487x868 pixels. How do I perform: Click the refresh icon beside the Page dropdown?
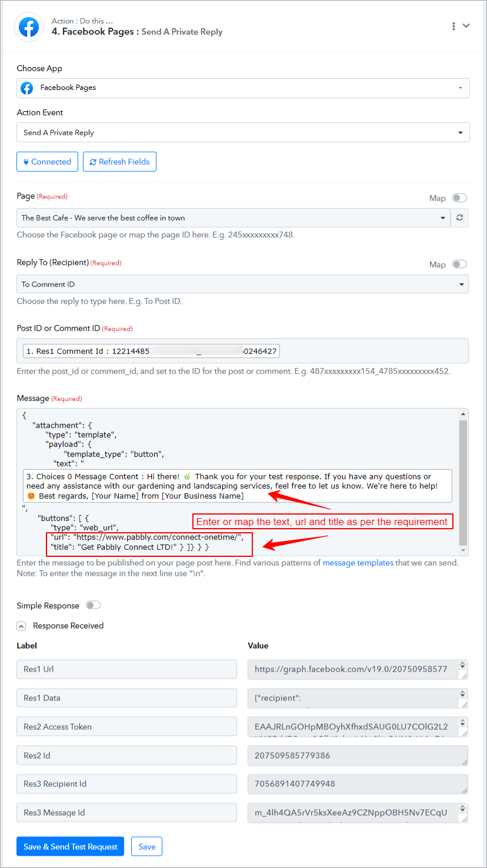460,218
